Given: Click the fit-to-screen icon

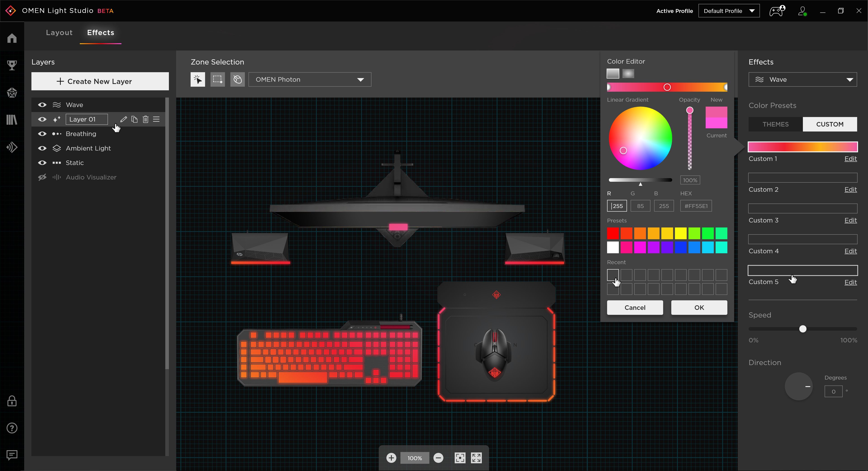Looking at the screenshot, I should [x=460, y=458].
